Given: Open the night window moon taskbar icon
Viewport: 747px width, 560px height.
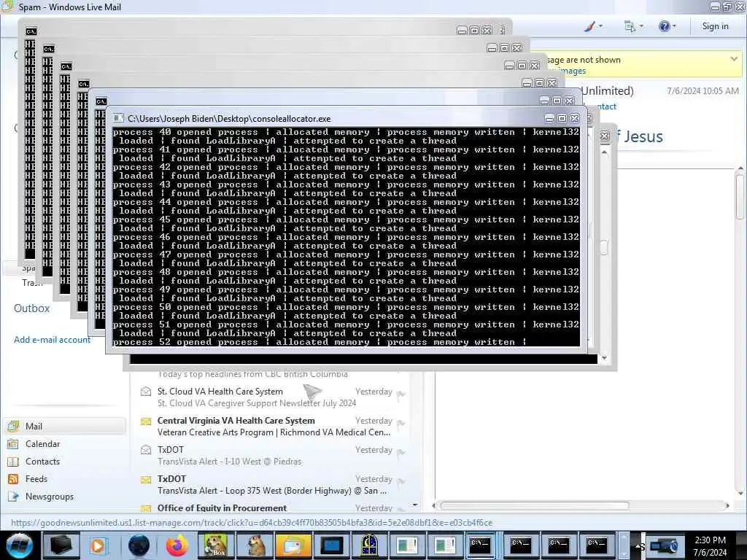Looking at the screenshot, I should pos(370,545).
